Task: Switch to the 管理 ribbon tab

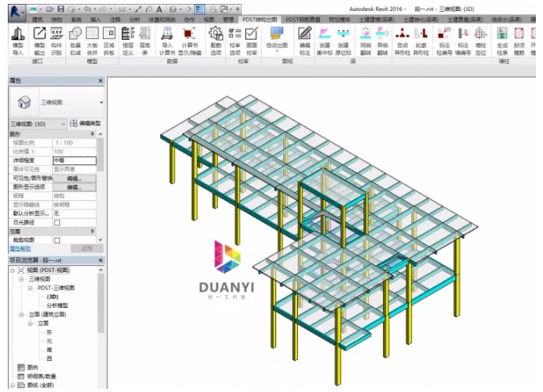Action: pyautogui.click(x=228, y=19)
